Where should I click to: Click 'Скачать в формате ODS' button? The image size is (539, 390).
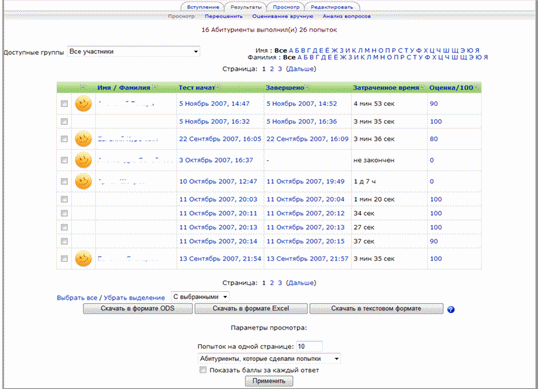138,309
